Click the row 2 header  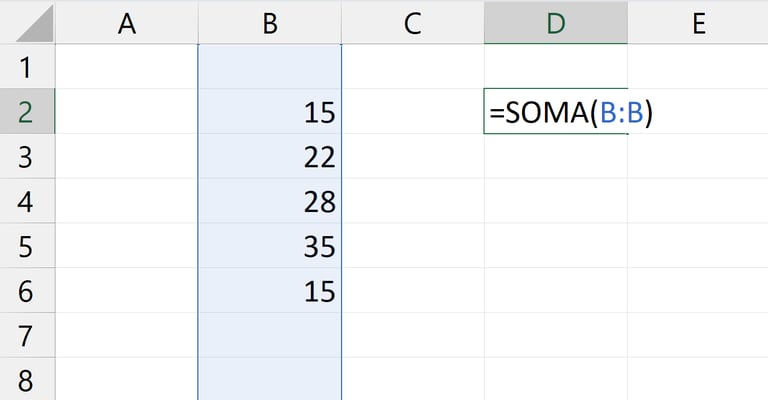27,112
